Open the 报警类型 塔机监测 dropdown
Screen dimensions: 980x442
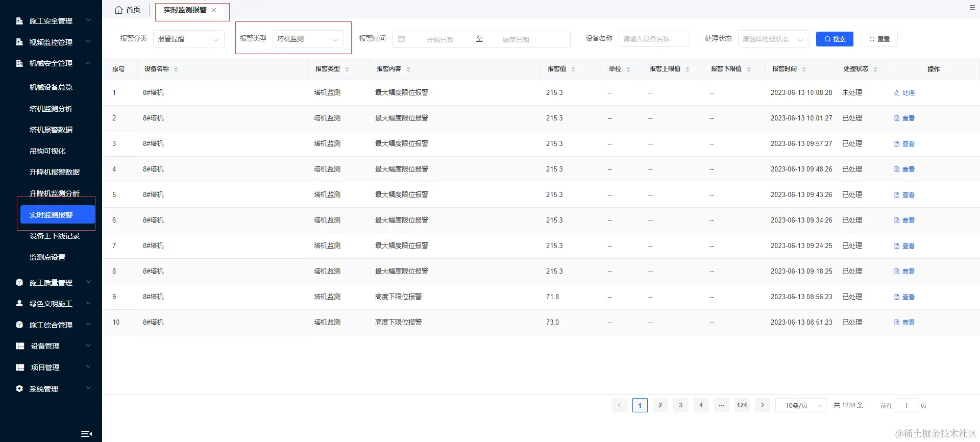[308, 39]
